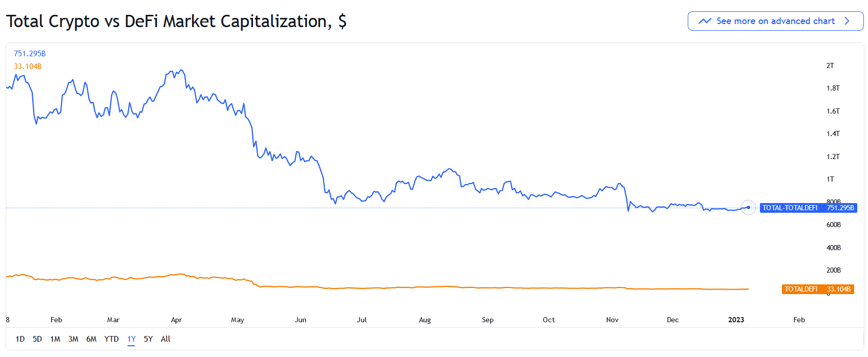Click the blue endpoint marker on chart line
Viewport: 868px width, 357px height.
748,207
